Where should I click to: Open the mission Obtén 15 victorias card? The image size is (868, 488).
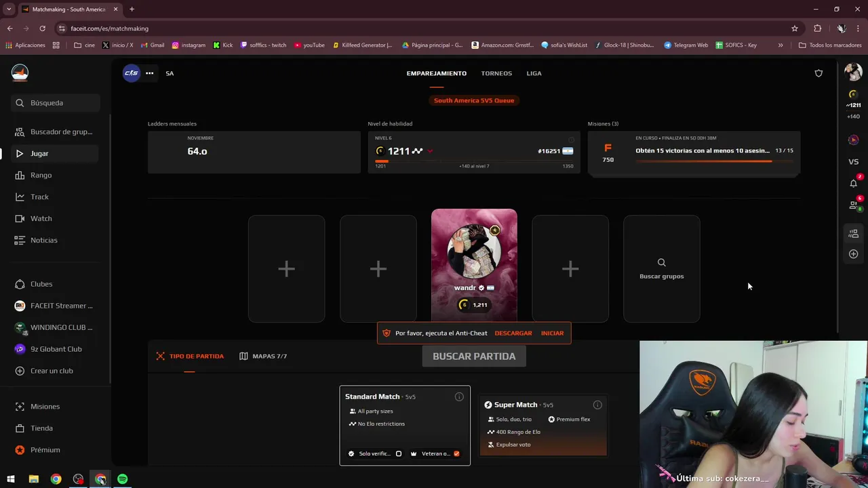(x=694, y=153)
